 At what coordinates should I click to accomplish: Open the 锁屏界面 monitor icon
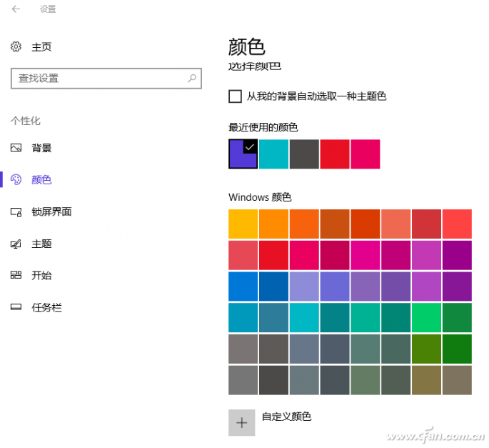pyautogui.click(x=16, y=211)
